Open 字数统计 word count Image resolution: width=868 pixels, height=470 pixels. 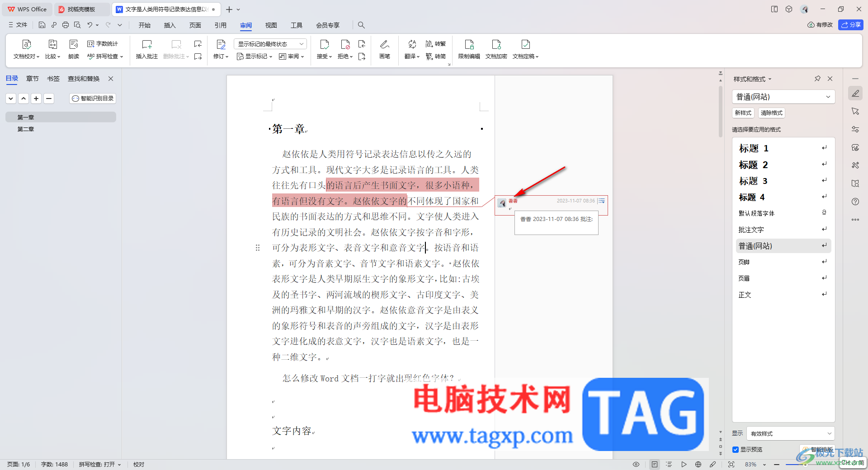[x=103, y=44]
